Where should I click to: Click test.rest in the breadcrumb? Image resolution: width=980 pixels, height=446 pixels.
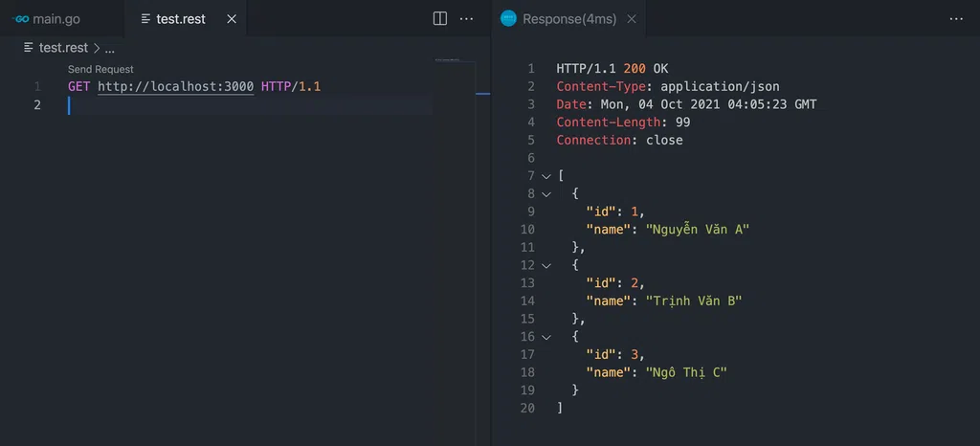click(x=63, y=48)
